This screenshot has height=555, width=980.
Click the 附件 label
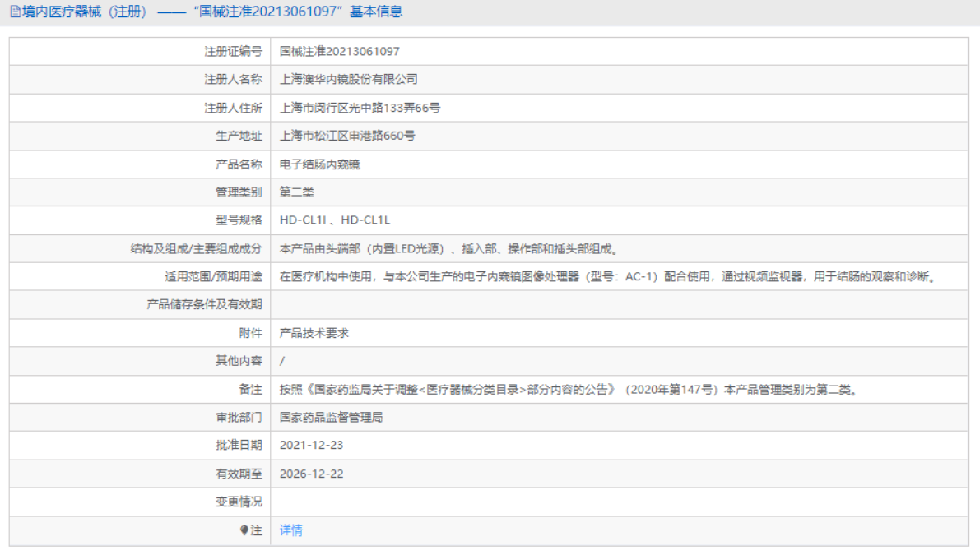click(251, 333)
